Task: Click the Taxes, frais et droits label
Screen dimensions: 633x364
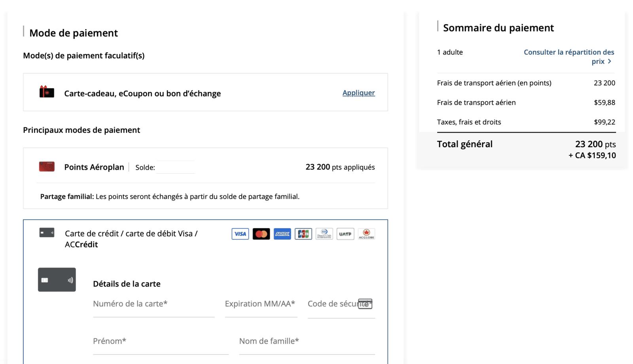Action: tap(469, 122)
